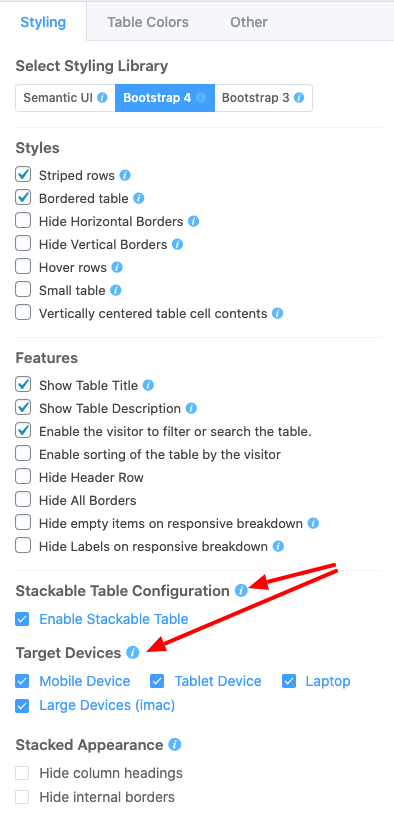
Task: Uncheck the Show Table Title checkbox
Action: (23, 385)
